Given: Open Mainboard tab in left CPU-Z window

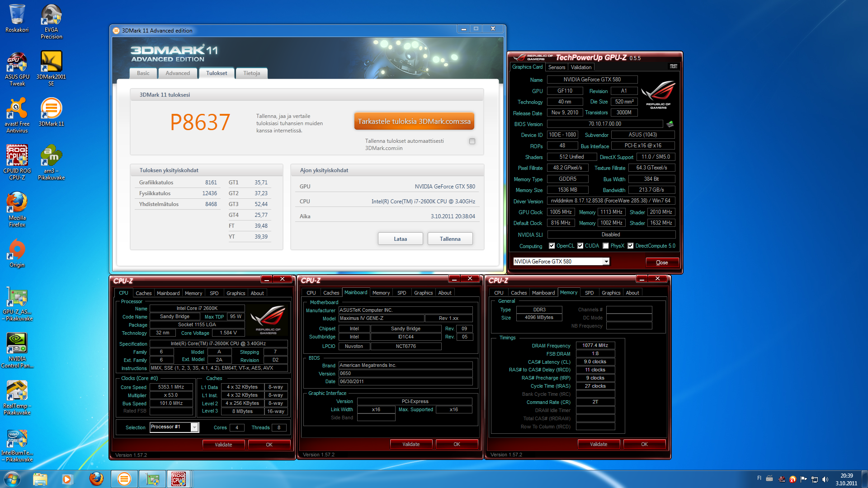Looking at the screenshot, I should pyautogui.click(x=168, y=293).
